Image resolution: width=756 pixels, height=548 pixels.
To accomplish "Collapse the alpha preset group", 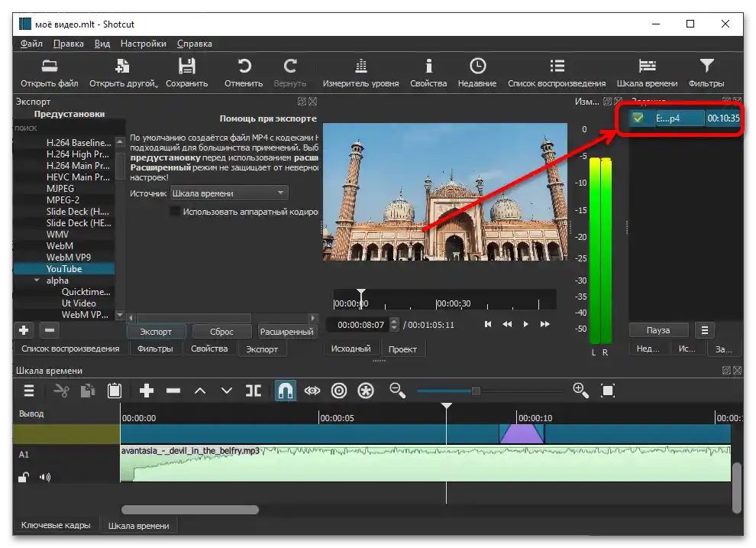I will pos(37,280).
